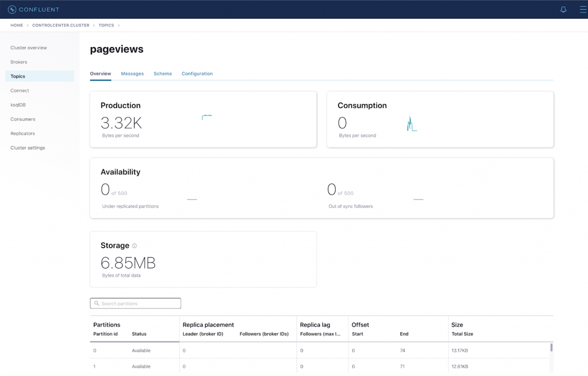Click the Confluent logo icon
The height and width of the screenshot is (376, 588).
[x=12, y=10]
